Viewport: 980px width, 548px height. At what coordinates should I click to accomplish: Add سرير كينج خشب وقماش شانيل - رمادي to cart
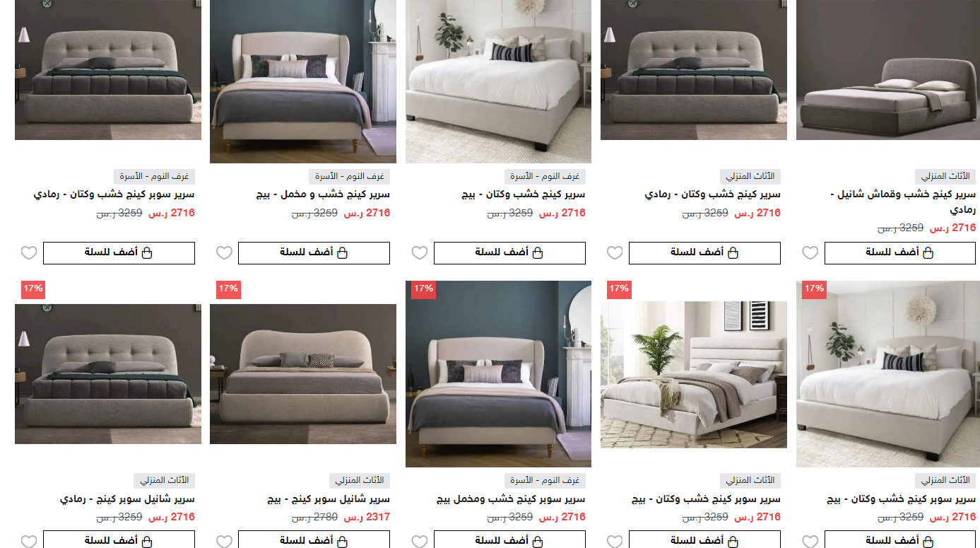pos(900,252)
